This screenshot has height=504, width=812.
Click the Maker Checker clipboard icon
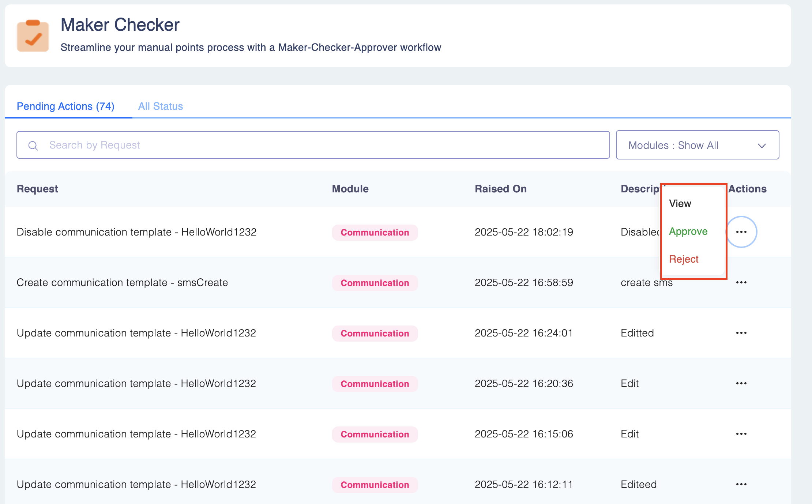[x=33, y=36]
